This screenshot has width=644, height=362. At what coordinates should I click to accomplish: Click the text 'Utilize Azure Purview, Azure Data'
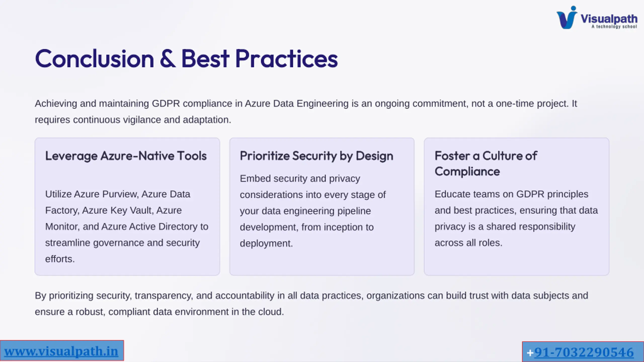click(118, 194)
